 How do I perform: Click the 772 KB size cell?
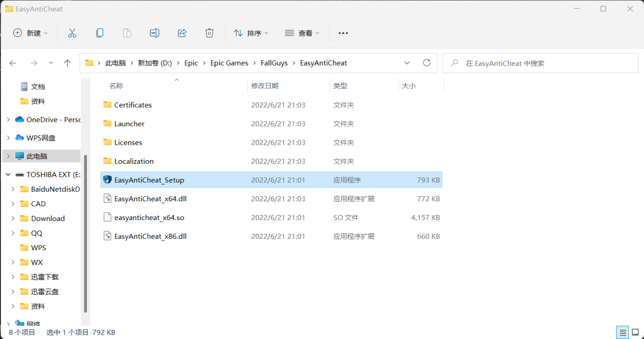pos(428,199)
